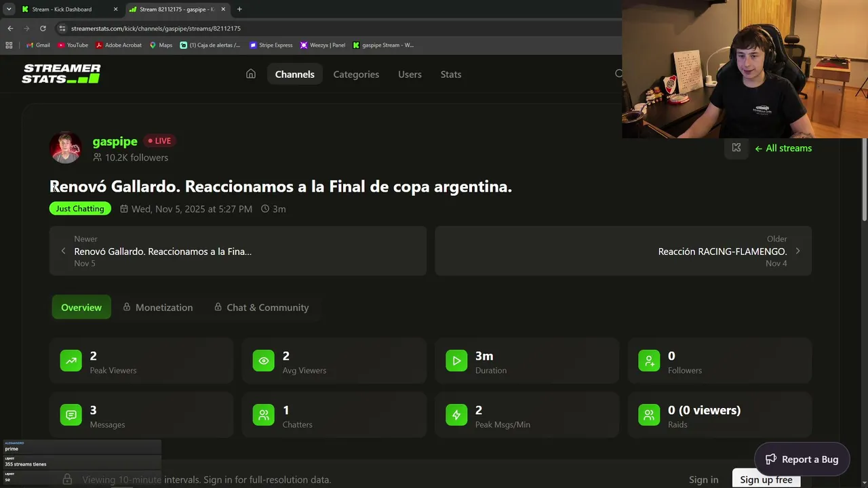
Task: Click the Wed, Nov 5, 2025 date text
Action: [x=192, y=209]
